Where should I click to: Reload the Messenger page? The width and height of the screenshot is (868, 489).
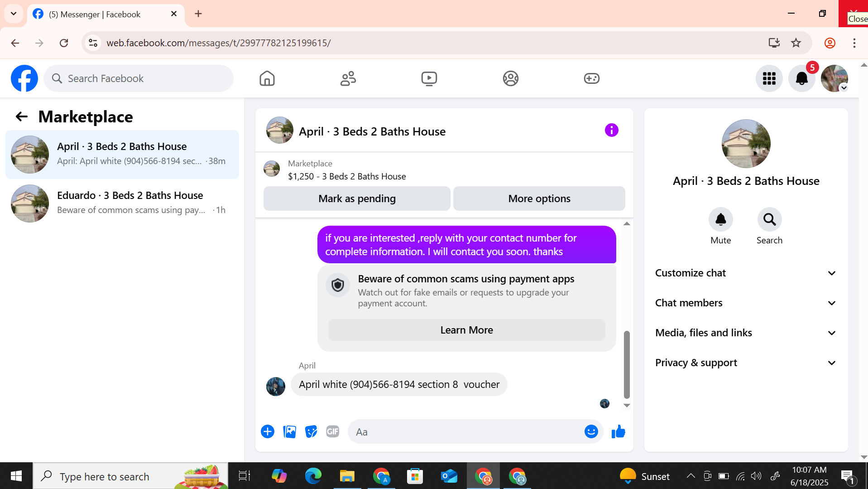point(64,43)
